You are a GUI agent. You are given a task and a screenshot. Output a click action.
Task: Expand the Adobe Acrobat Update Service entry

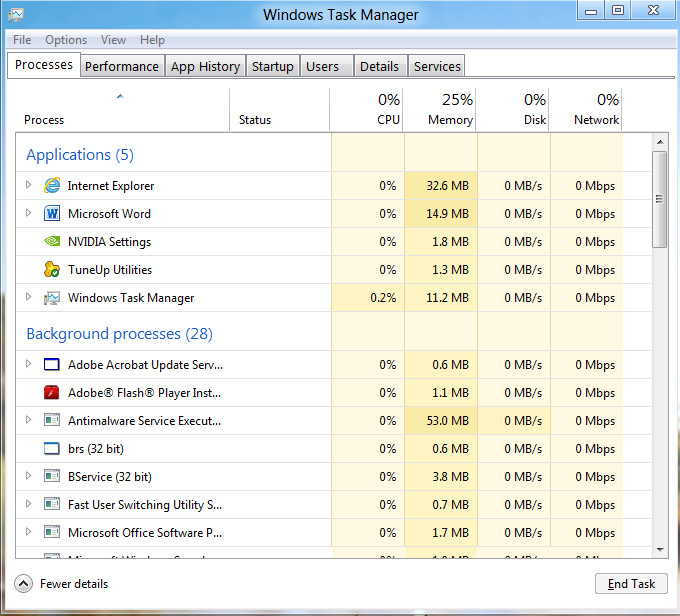[x=28, y=364]
